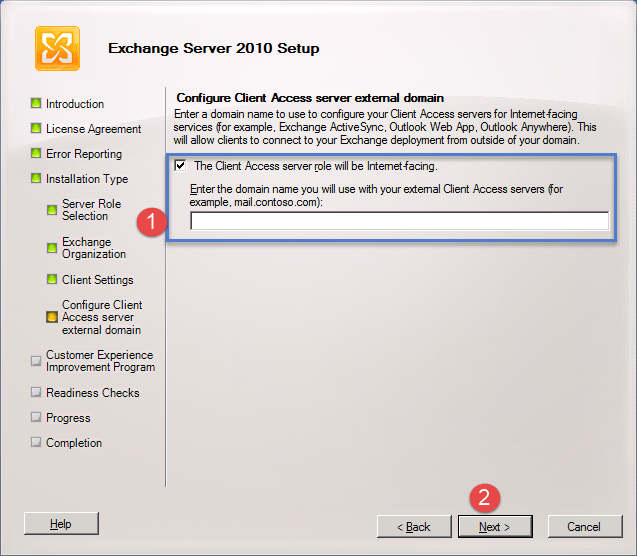Click the green status icon beside License Agreement

[36, 128]
